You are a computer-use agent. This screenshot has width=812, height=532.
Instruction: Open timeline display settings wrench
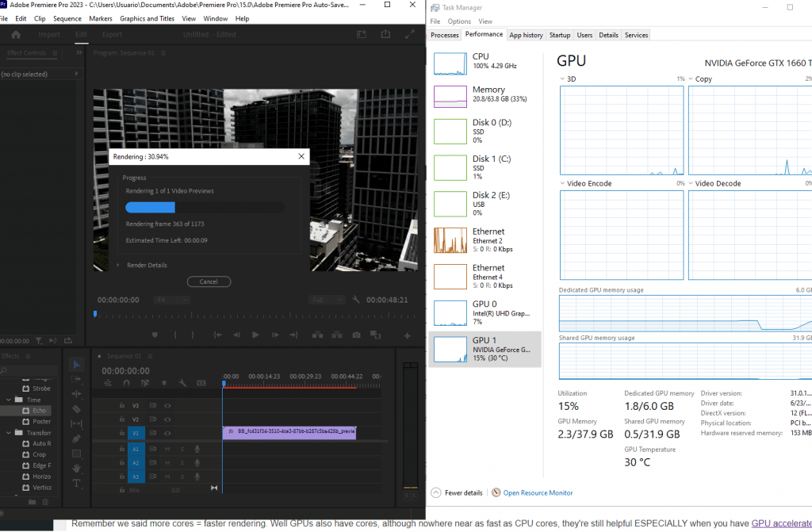[182, 383]
